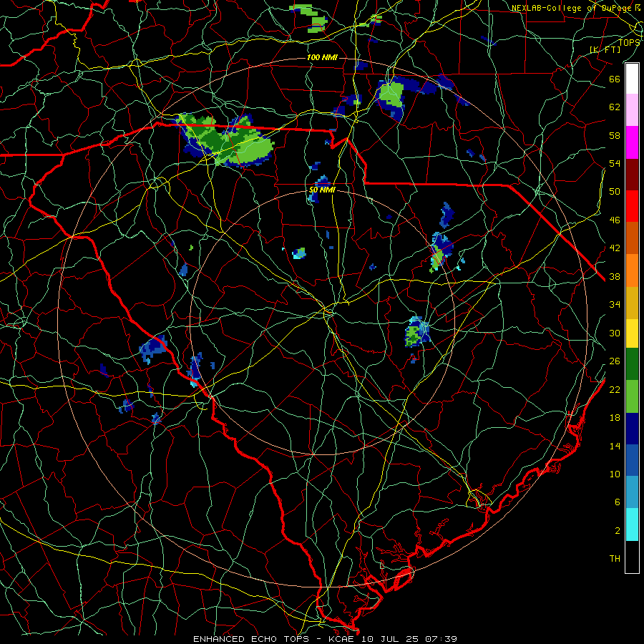Screen dimensions: 644x644
Task: Click the '26' legend value
Action: tap(615, 361)
